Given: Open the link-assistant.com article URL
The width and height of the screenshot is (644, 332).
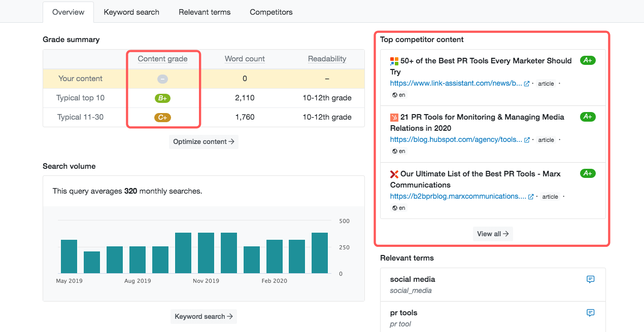Looking at the screenshot, I should click(456, 84).
